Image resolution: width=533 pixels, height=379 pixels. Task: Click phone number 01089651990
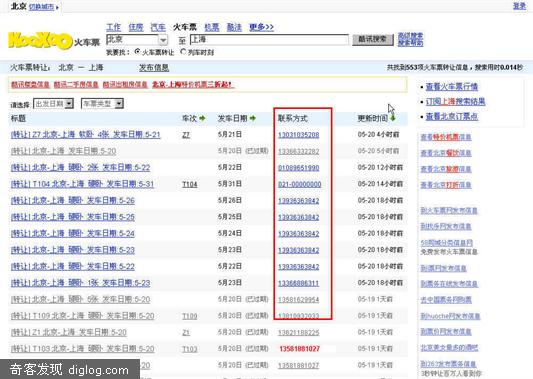tap(298, 168)
